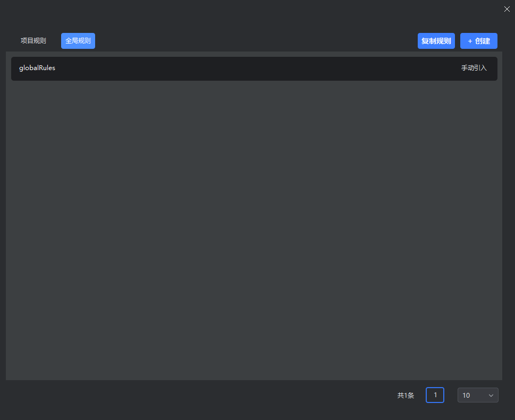Click the chevron arrow in the page-size selector

(x=491, y=396)
